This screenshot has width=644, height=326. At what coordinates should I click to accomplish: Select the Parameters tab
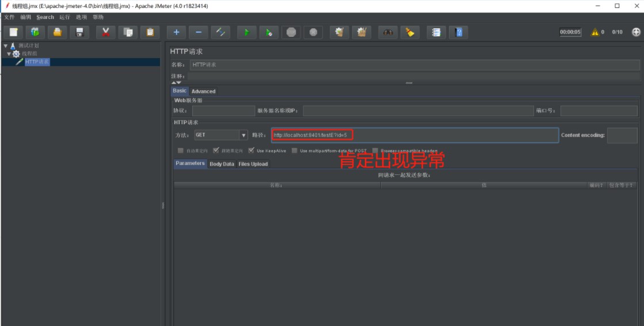pyautogui.click(x=190, y=163)
